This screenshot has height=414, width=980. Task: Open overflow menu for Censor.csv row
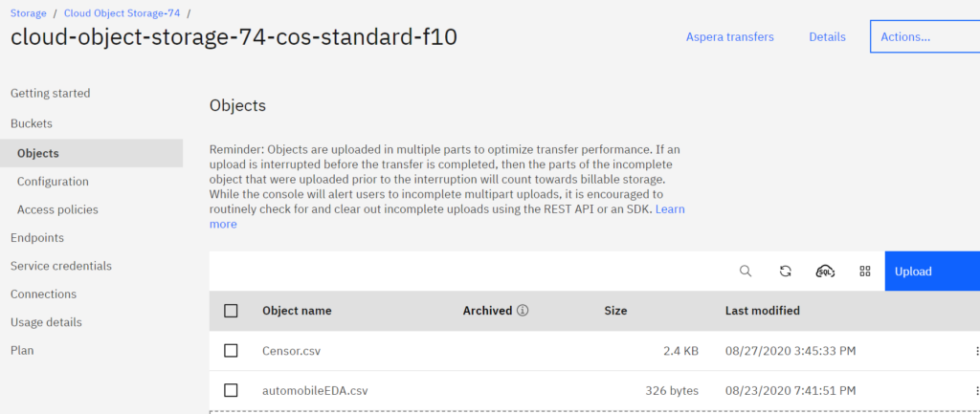point(975,352)
